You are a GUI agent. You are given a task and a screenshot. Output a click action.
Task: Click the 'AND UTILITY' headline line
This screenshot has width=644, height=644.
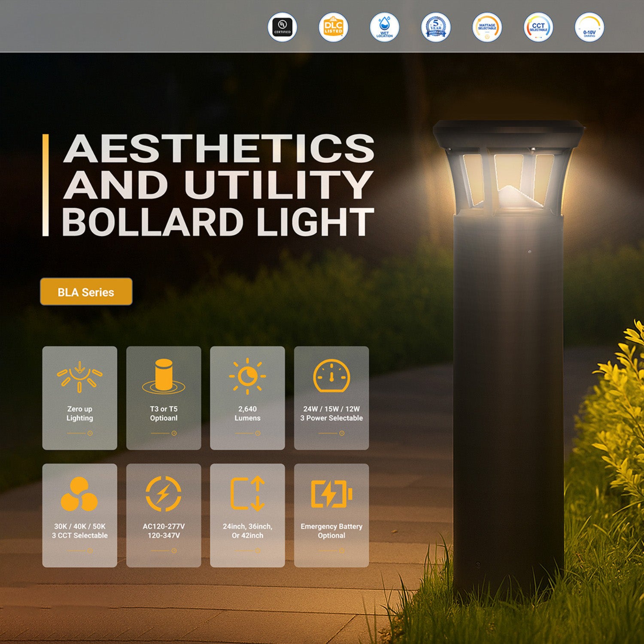tap(218, 185)
